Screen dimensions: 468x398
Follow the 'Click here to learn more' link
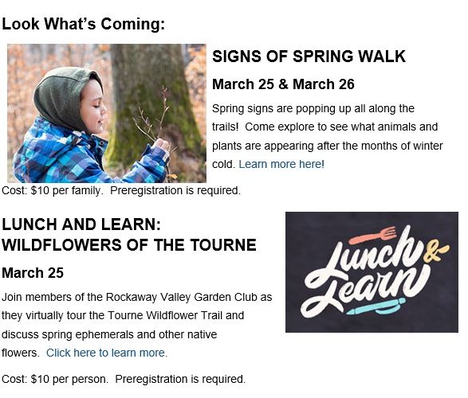tap(106, 353)
